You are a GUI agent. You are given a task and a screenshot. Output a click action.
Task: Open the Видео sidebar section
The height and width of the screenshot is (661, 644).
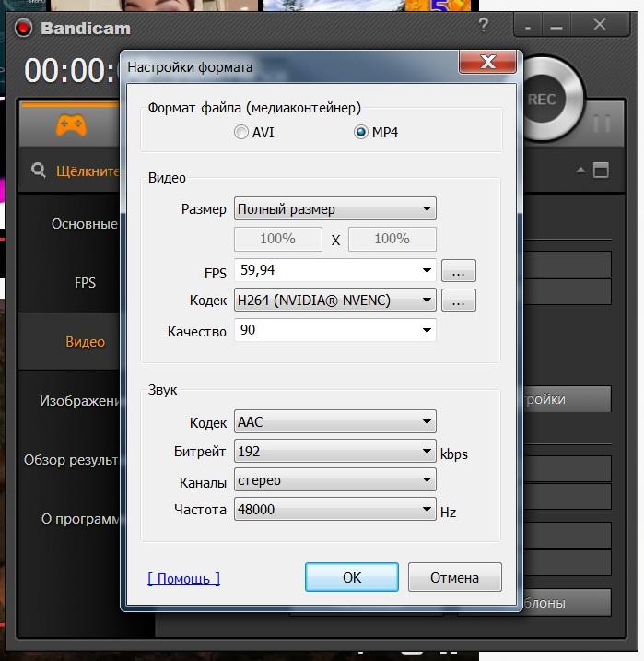tap(85, 342)
